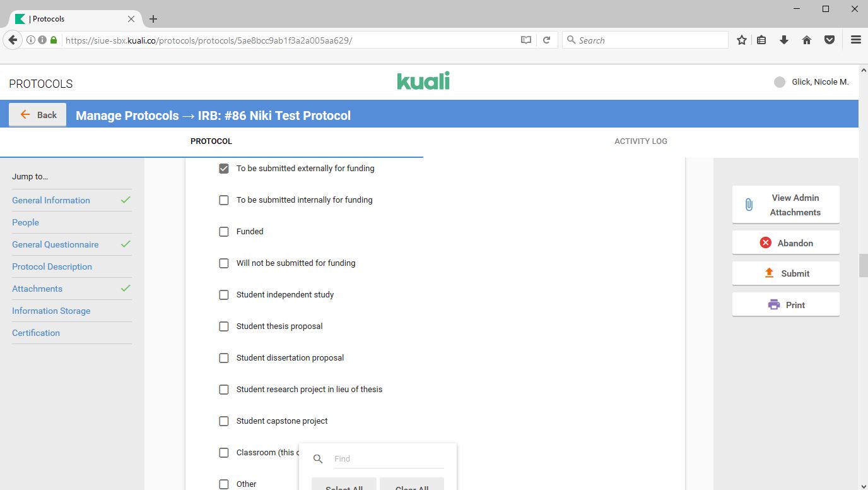The height and width of the screenshot is (490, 868).
Task: Jump to Protocol Description section
Action: coord(52,266)
